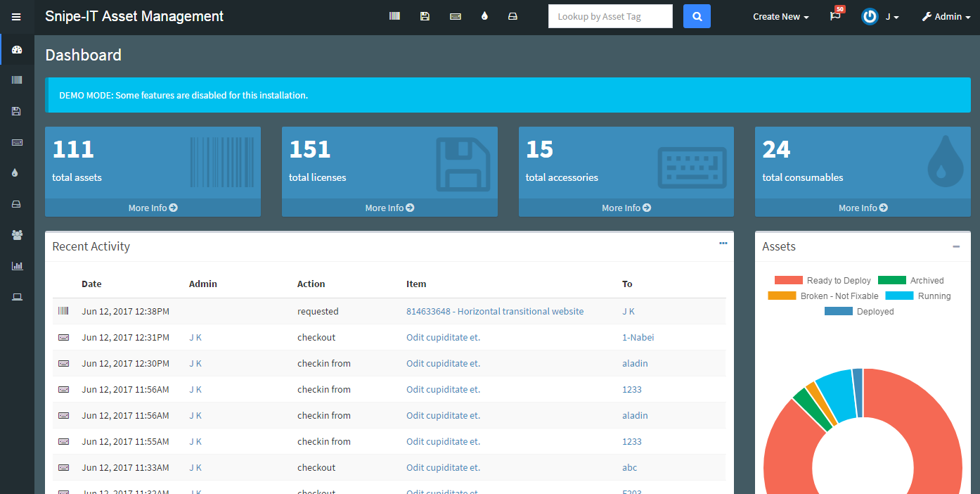Open 814633648 - Horizontal transitional website link
980x494 pixels.
pyautogui.click(x=495, y=311)
